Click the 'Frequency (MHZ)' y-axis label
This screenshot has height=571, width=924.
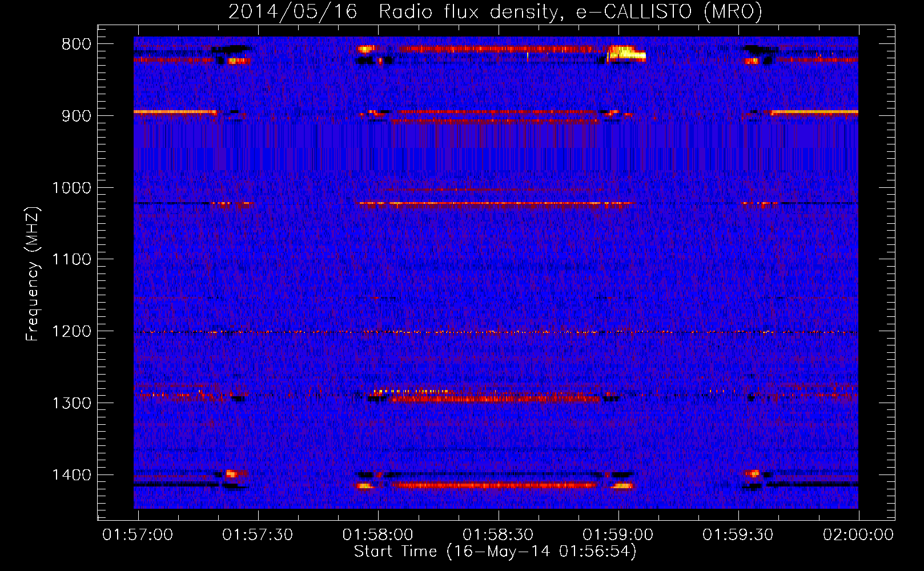(x=33, y=274)
